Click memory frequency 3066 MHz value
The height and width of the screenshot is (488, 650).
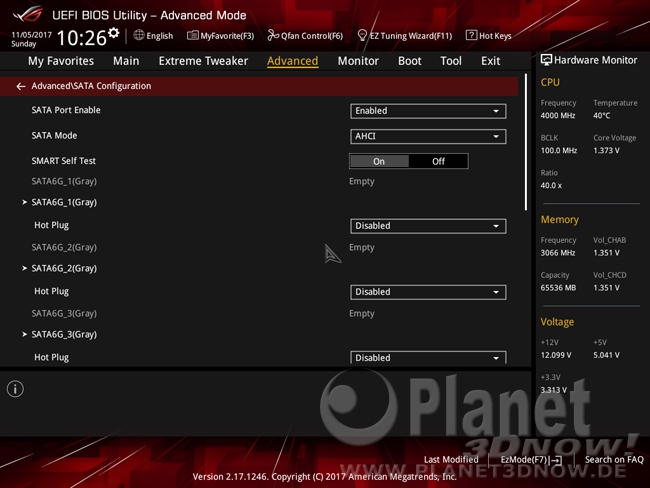click(x=558, y=253)
